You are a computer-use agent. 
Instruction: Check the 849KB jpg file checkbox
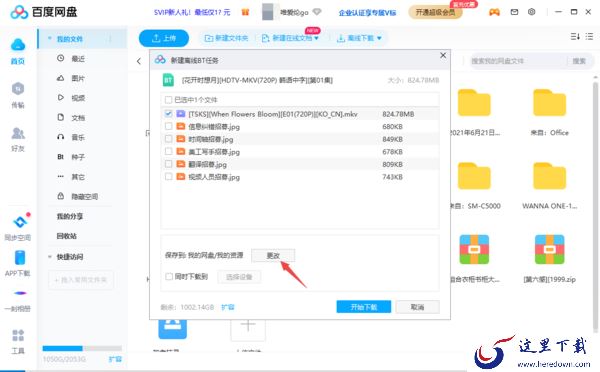(168, 139)
